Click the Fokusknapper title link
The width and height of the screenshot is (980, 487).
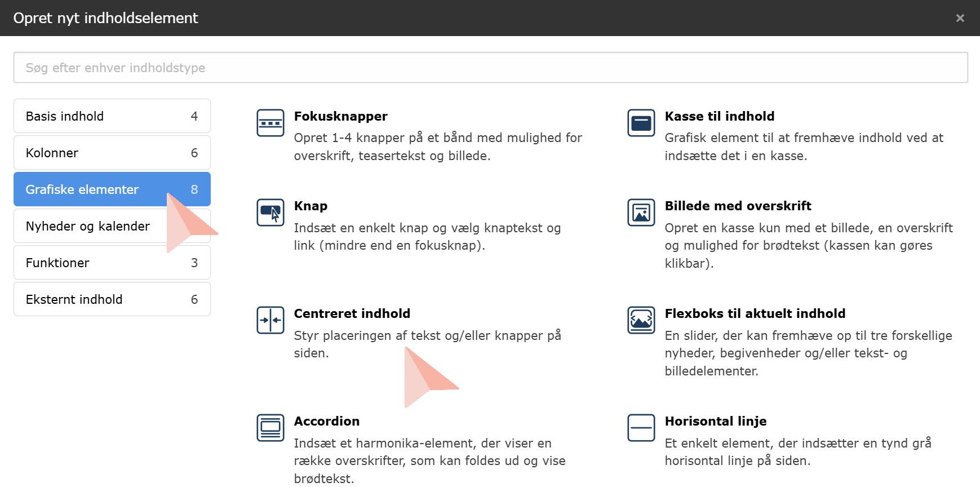pos(340,116)
